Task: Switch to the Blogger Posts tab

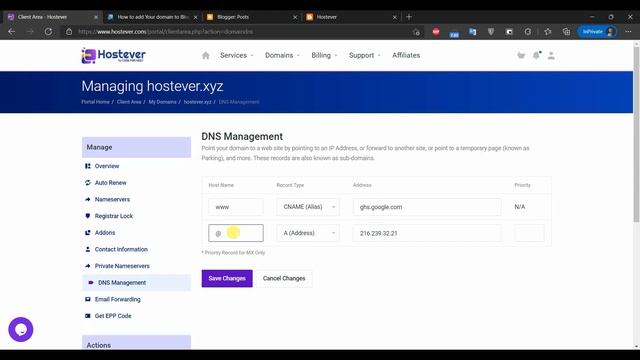Action: pyautogui.click(x=251, y=17)
